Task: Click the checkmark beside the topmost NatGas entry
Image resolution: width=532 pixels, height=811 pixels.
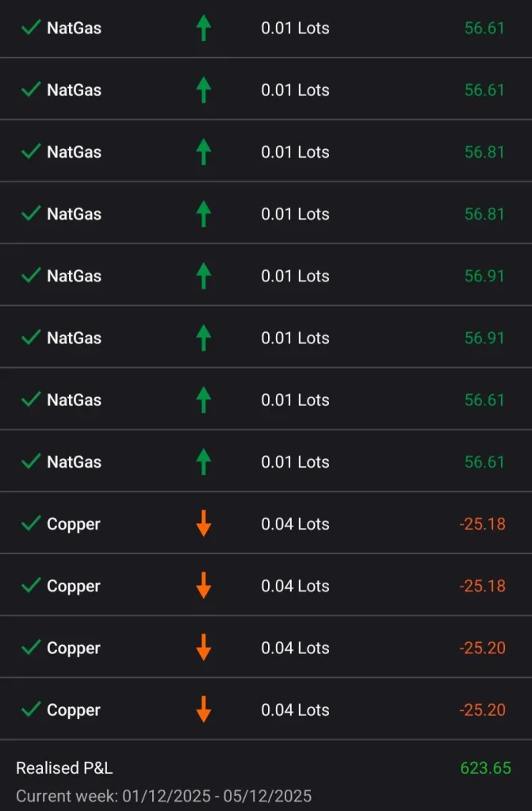Action: [31, 28]
